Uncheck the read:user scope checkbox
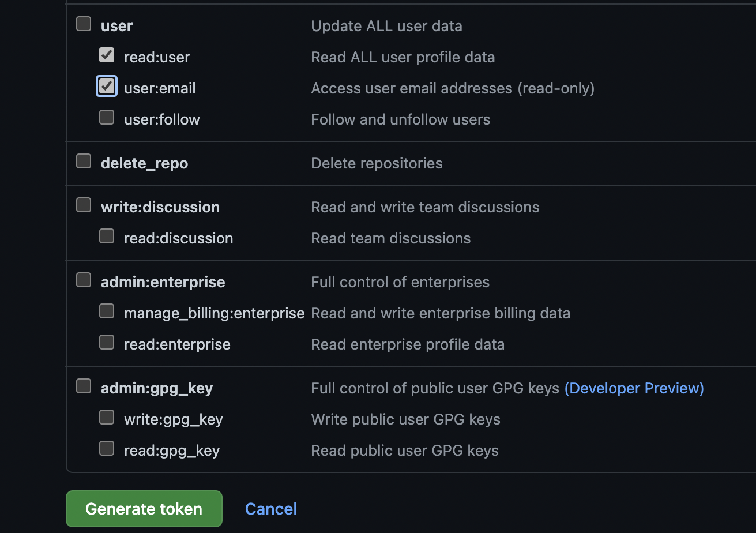This screenshot has height=533, width=756. 107,55
